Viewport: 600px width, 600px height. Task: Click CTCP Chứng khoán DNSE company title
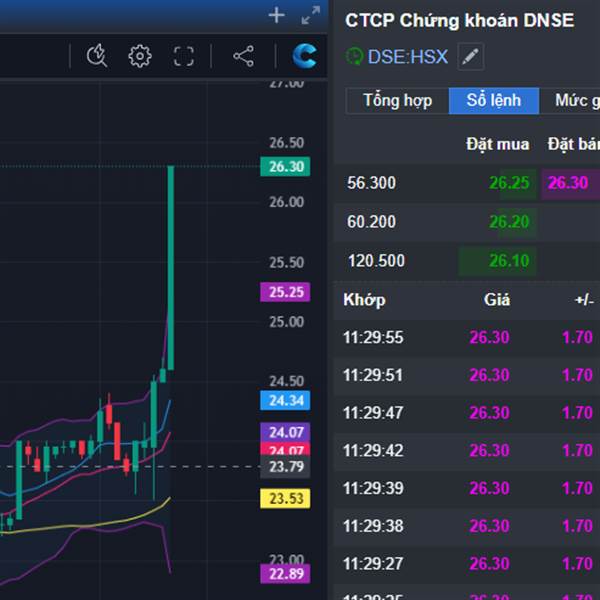click(x=460, y=21)
